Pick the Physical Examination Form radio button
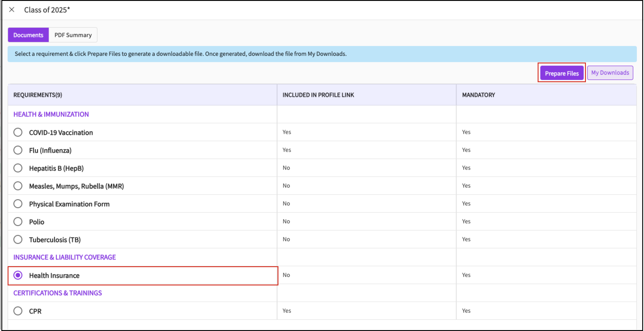 (18, 204)
